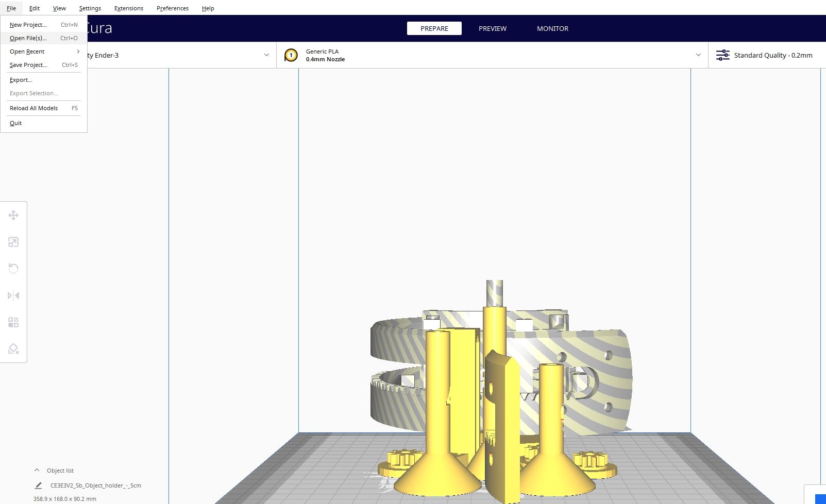Collapse the Object list panel
The image size is (826, 504).
pos(37,470)
